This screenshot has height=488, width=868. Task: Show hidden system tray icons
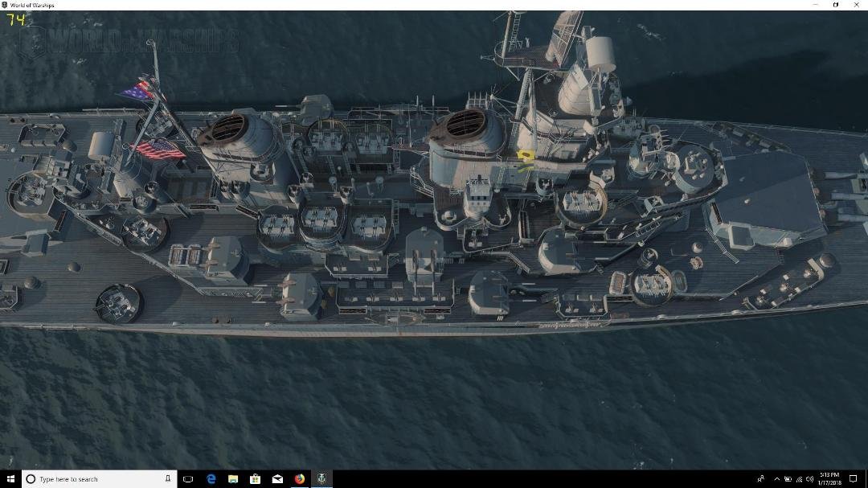tap(776, 479)
